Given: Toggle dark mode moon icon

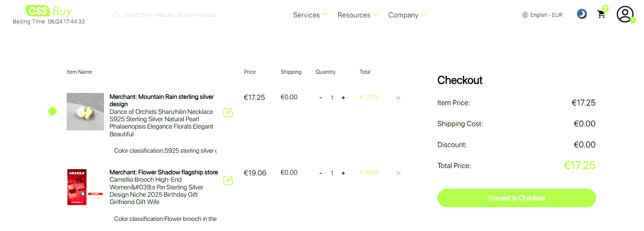Looking at the screenshot, I should click(x=582, y=14).
